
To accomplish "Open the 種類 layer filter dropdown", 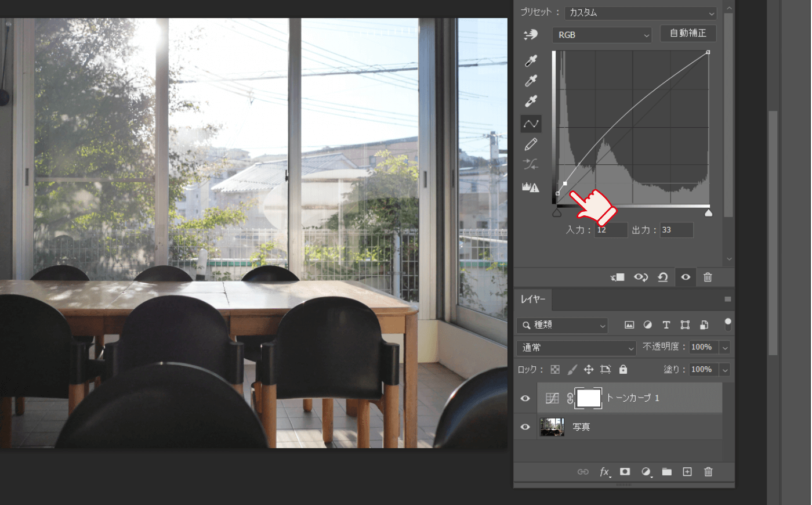I will point(562,325).
